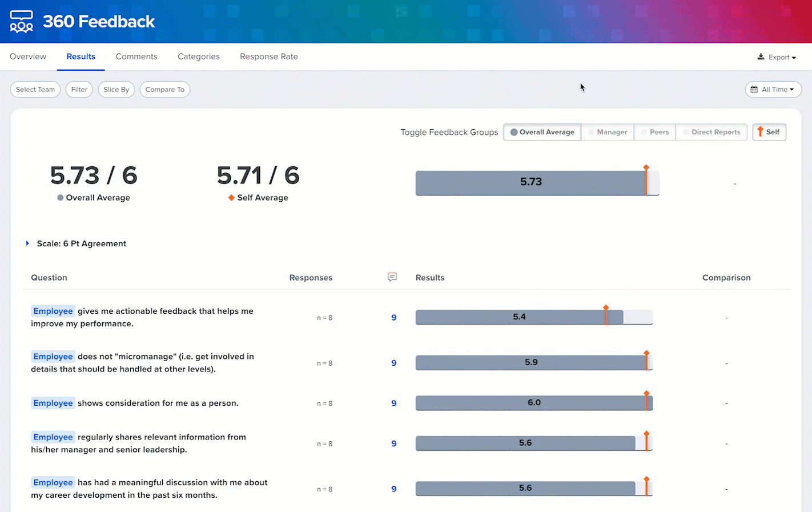The image size is (812, 512).
Task: Open the Slice By dropdown
Action: [116, 90]
